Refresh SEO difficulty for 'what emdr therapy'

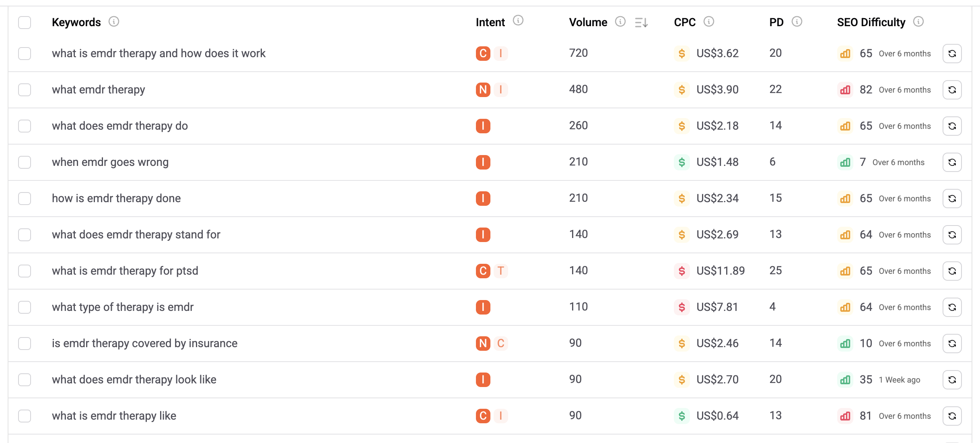[952, 90]
